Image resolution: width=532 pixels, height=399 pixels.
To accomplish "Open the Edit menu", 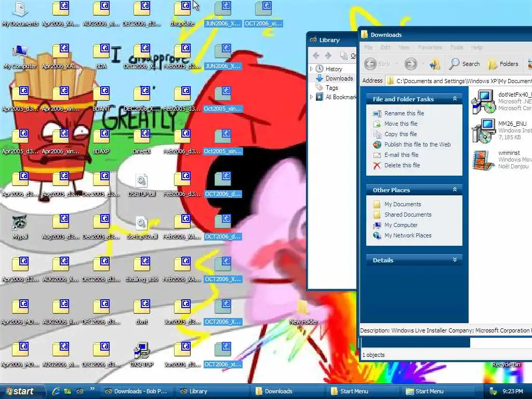I will (385, 47).
